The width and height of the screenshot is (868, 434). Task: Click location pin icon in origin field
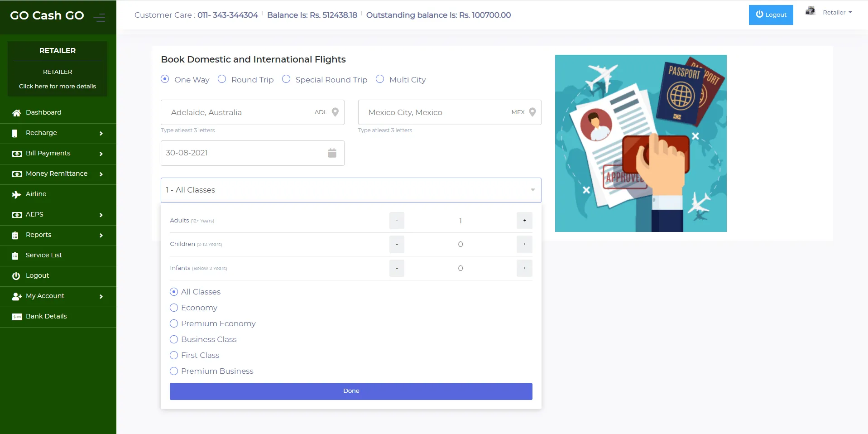(335, 112)
